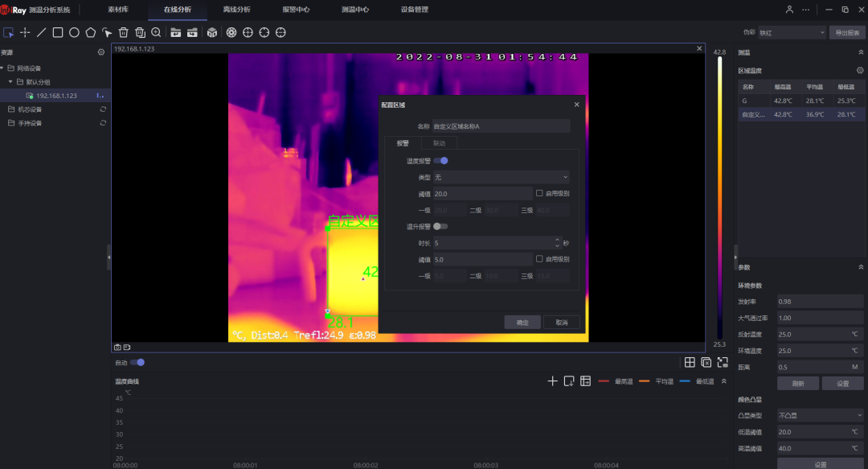Click the import regions folder icon
This screenshot has width=868, height=469.
176,32
